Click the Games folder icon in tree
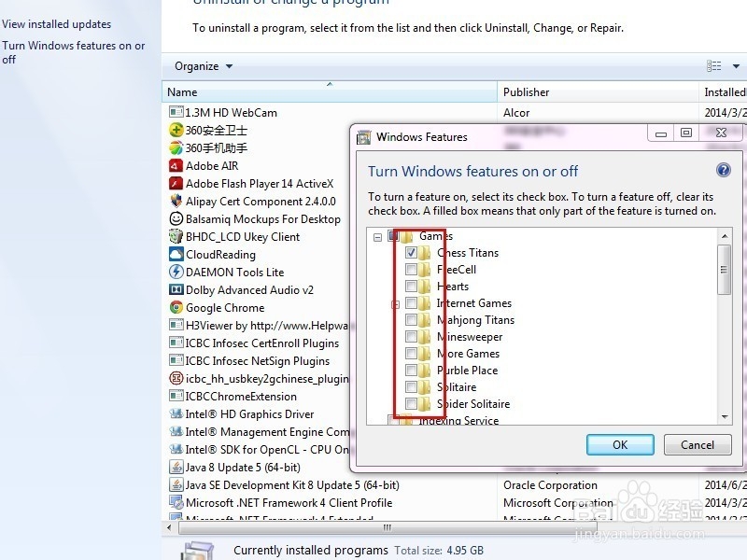 tap(406, 236)
